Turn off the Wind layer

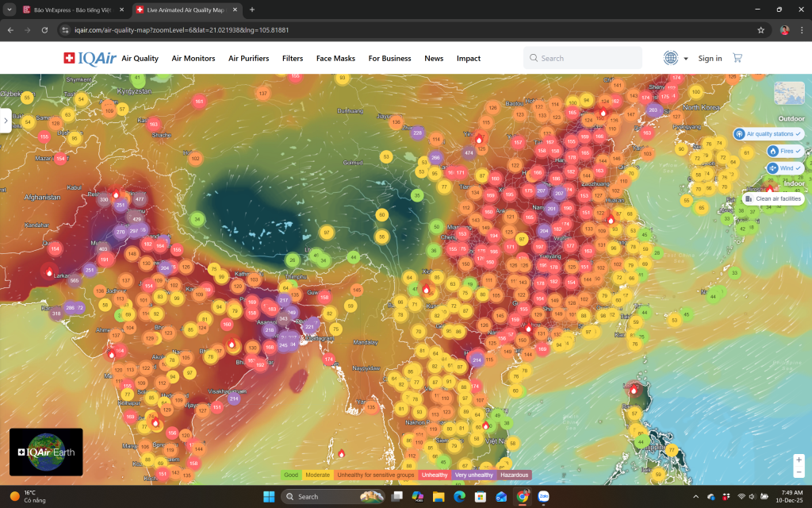click(x=785, y=168)
